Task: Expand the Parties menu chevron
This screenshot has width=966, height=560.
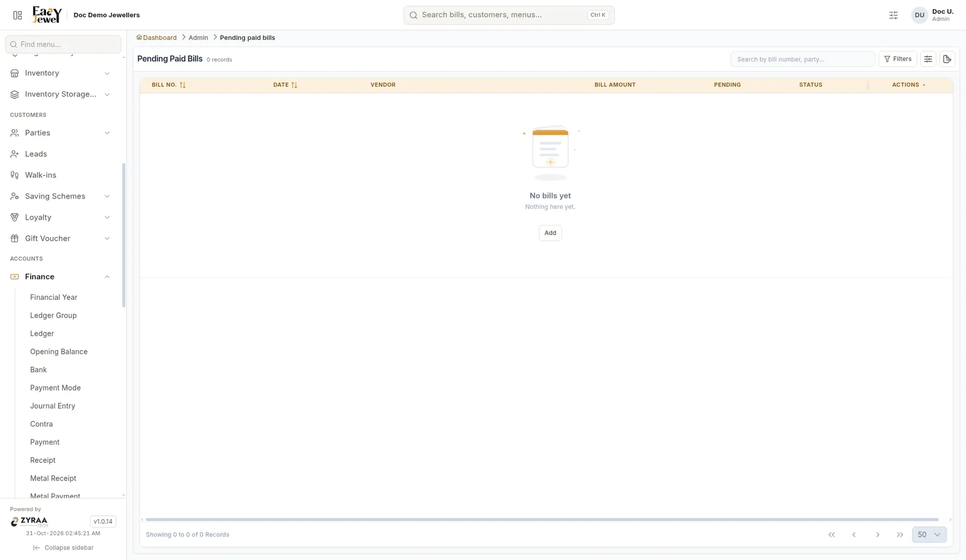Action: click(107, 133)
